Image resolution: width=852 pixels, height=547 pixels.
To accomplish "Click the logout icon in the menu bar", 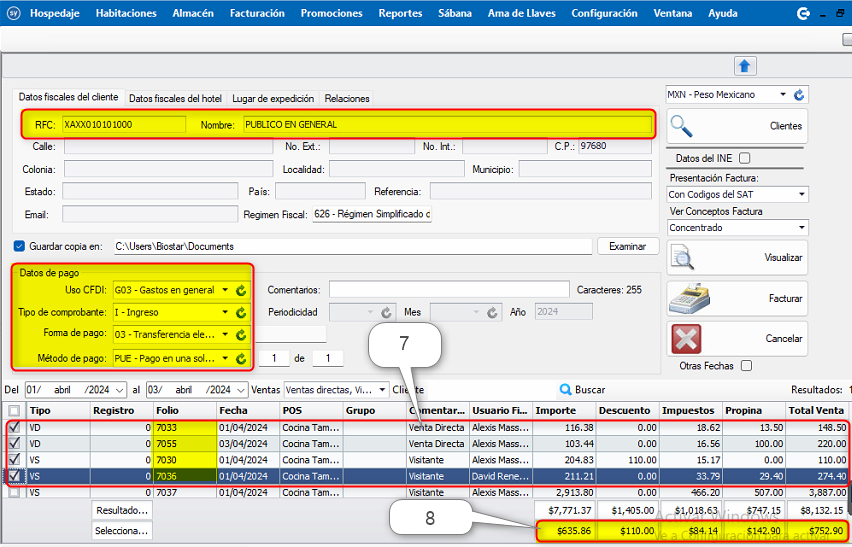I will coord(803,14).
